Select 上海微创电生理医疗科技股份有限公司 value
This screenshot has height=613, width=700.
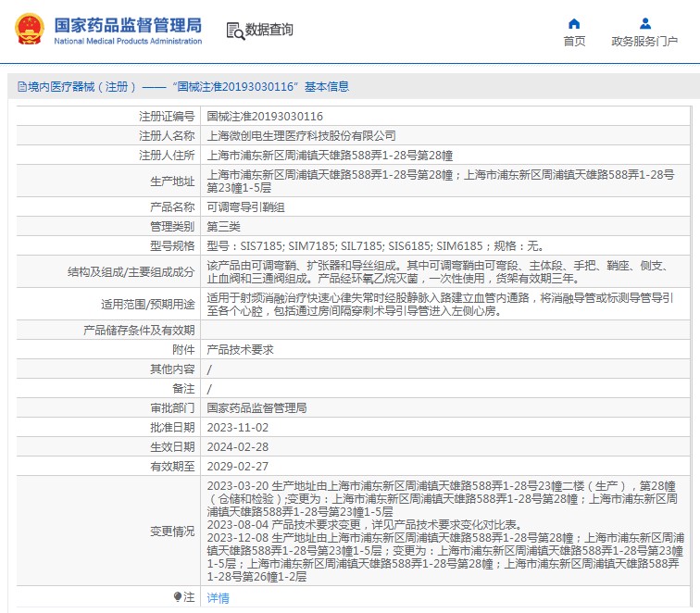(301, 136)
